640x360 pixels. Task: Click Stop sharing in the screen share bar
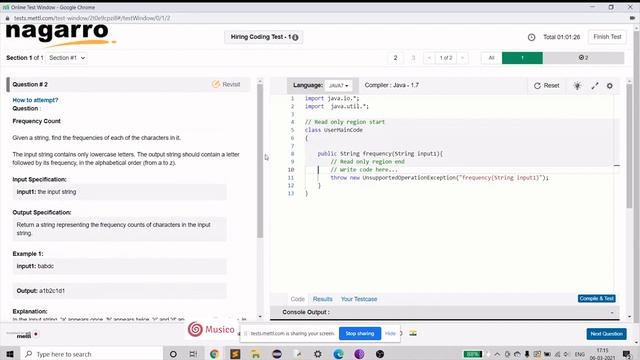click(x=360, y=333)
